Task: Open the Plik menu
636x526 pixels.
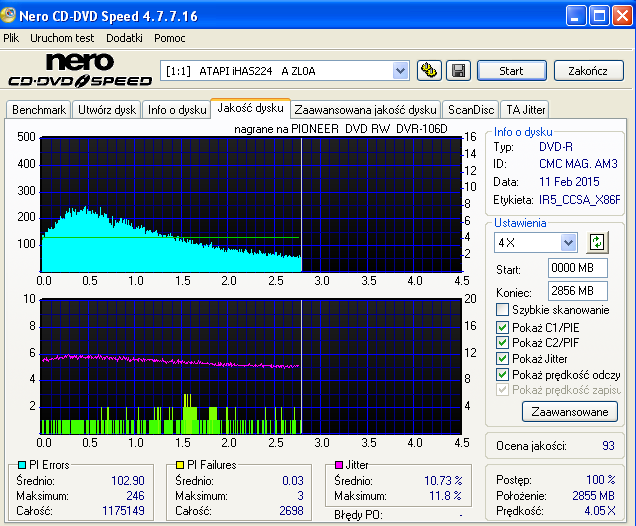Action: click(11, 38)
